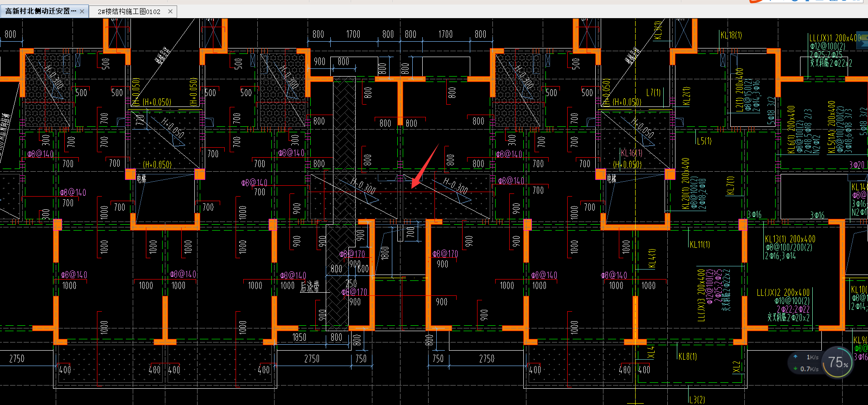Select the horizontal 2⌀25;2⌀25 annotation under LL(JX)1
The height and width of the screenshot is (405, 868).
[826, 55]
